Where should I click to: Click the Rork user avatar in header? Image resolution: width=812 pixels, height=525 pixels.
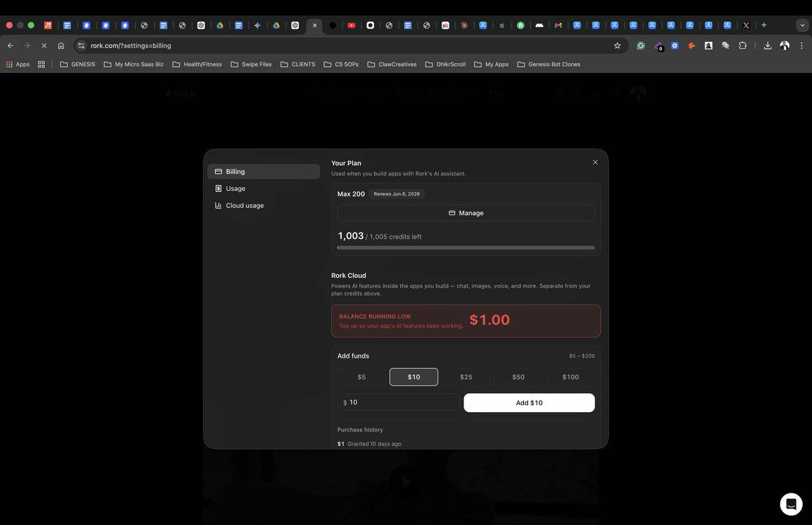[637, 93]
